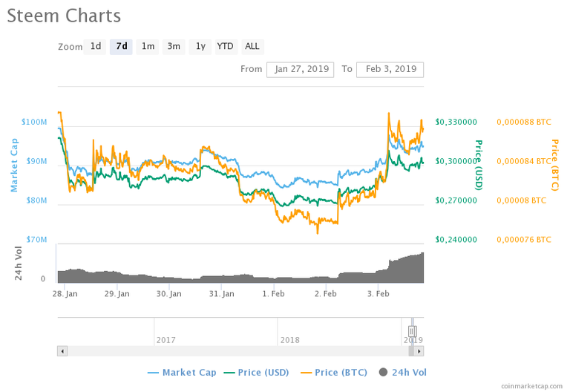Toggle Price (USD) series in legend

pos(256,373)
